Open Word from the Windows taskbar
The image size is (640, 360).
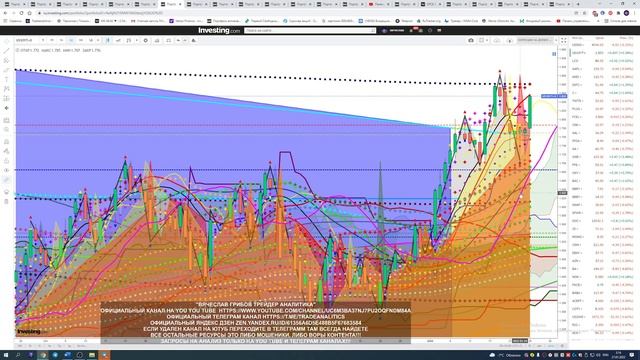(x=67, y=355)
